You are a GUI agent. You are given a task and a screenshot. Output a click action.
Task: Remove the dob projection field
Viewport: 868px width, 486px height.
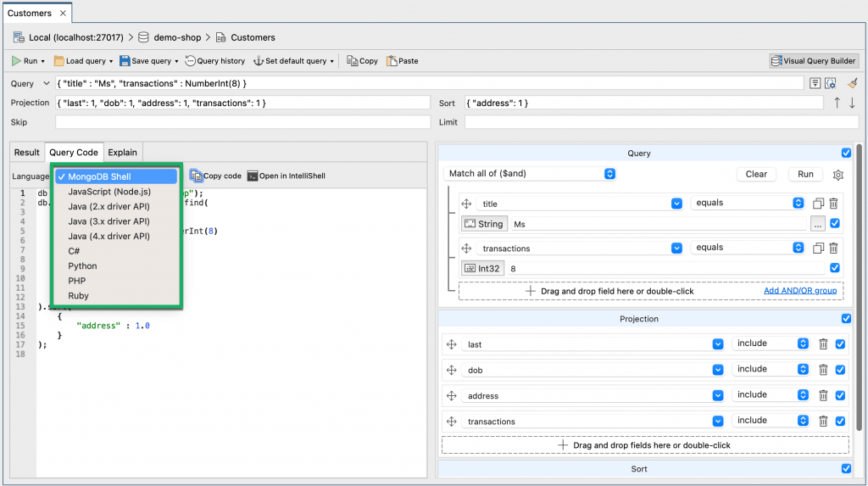pyautogui.click(x=823, y=370)
